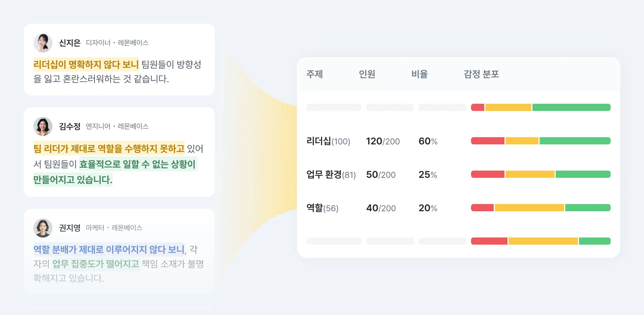Click 신지은's profile avatar
Viewport: 644px width, 315px height.
coord(43,43)
